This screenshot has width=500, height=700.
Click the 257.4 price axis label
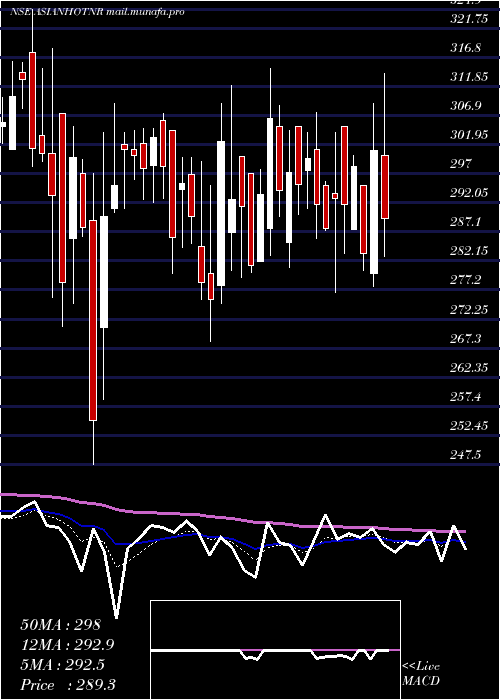click(x=466, y=396)
